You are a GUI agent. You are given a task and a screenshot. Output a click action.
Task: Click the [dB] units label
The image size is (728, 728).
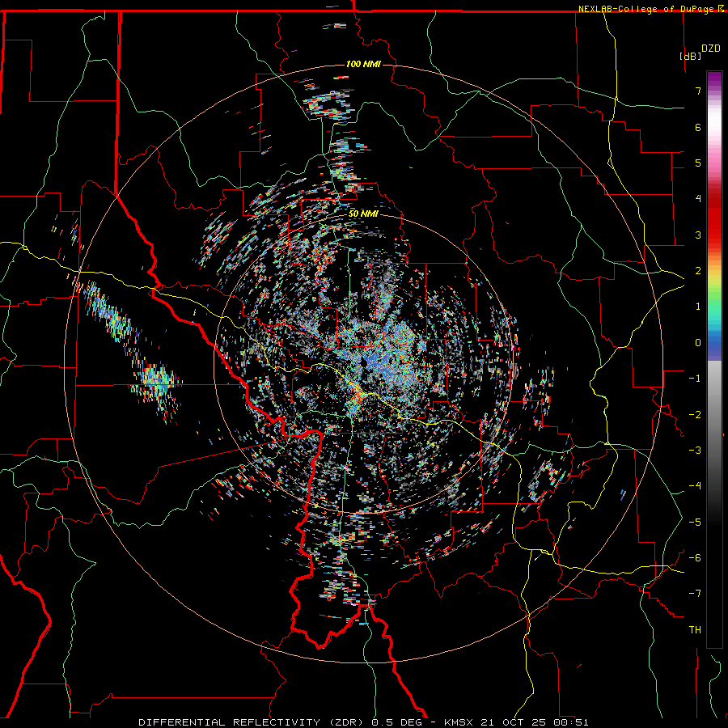[691, 56]
